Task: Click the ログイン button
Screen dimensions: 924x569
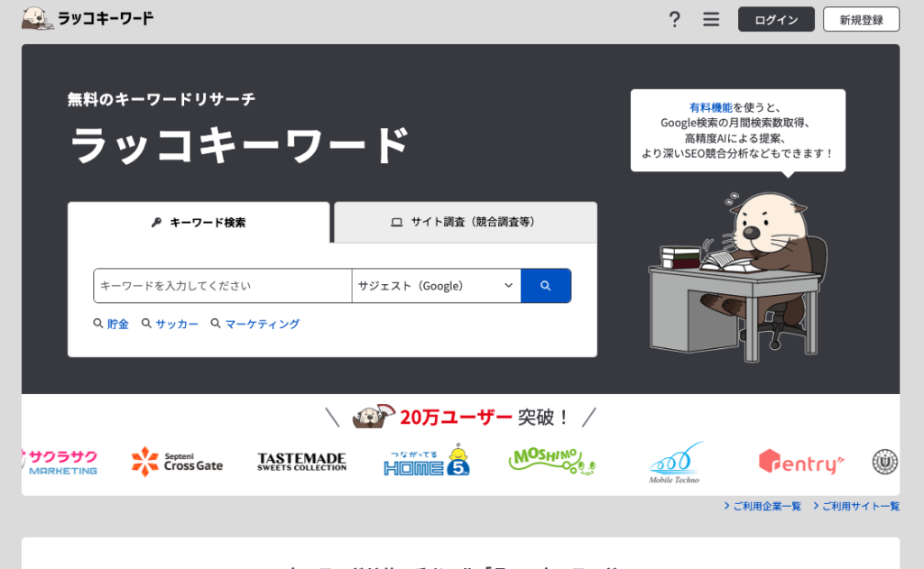Action: tap(776, 20)
